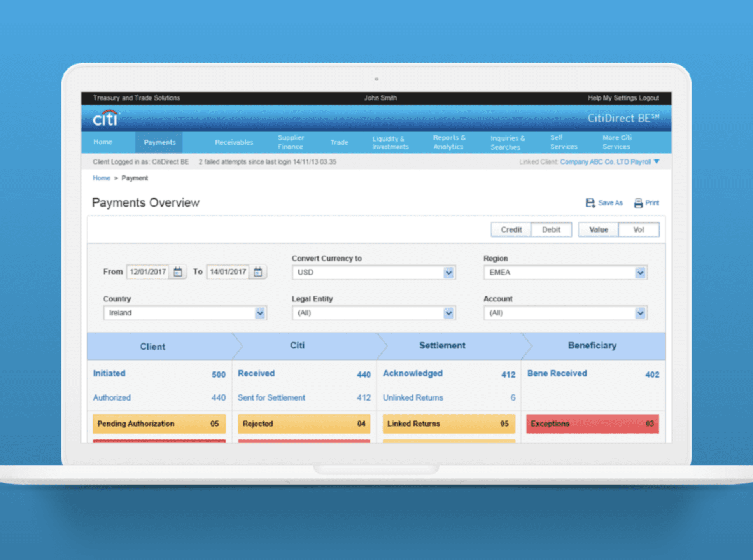This screenshot has height=560, width=753.
Task: Open the Authorized payments row
Action: (159, 397)
